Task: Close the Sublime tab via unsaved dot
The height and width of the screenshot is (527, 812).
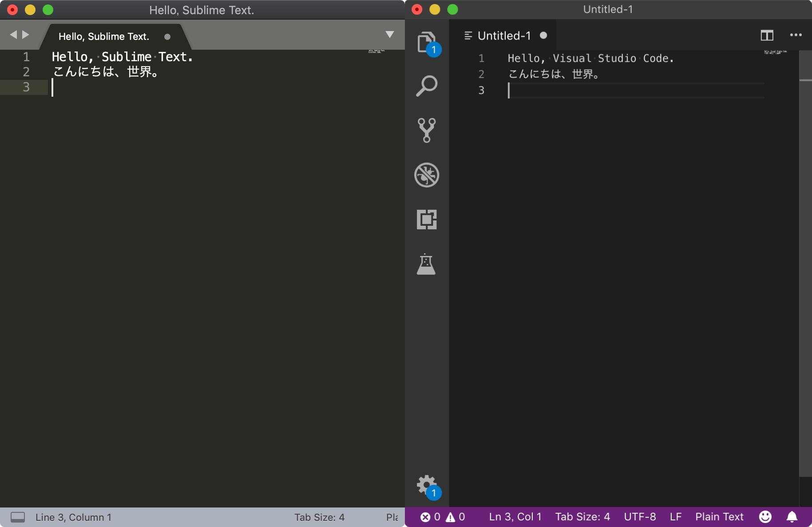Action: point(167,37)
